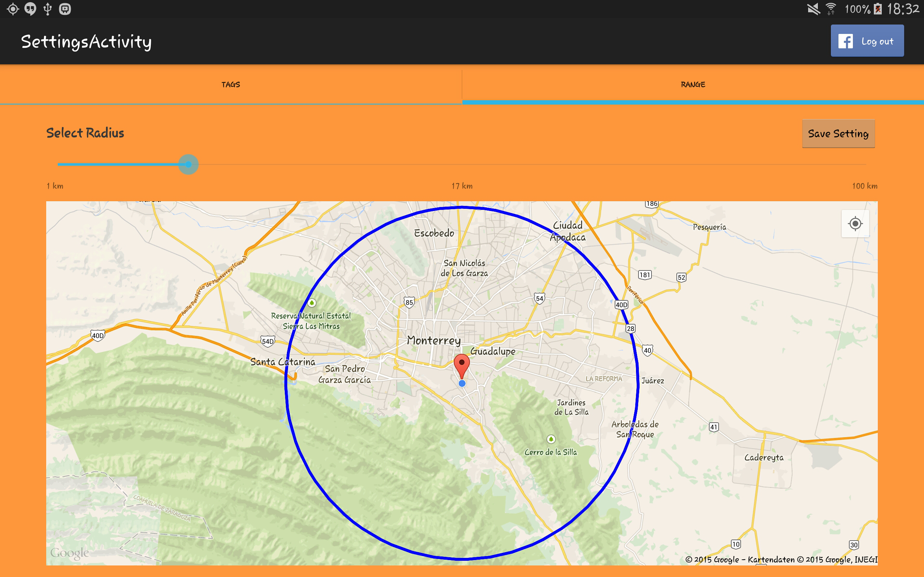Switch to the TAGS tab
The image size is (924, 577).
(231, 84)
